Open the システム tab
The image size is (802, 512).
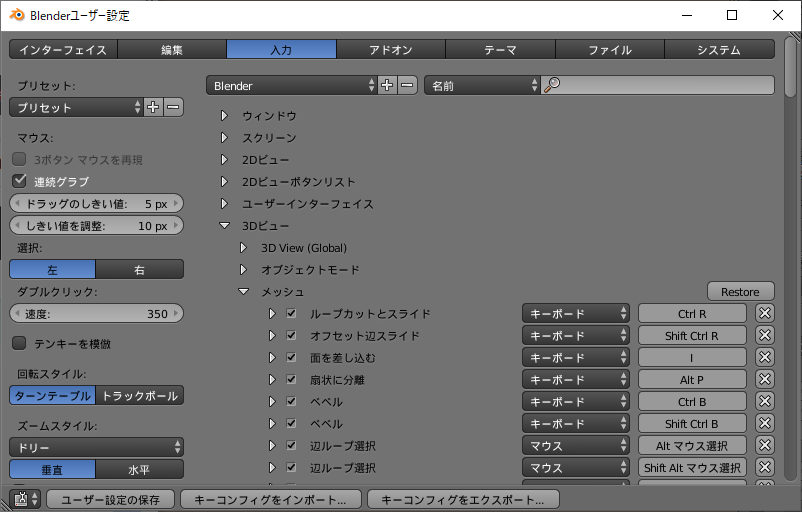pos(719,50)
